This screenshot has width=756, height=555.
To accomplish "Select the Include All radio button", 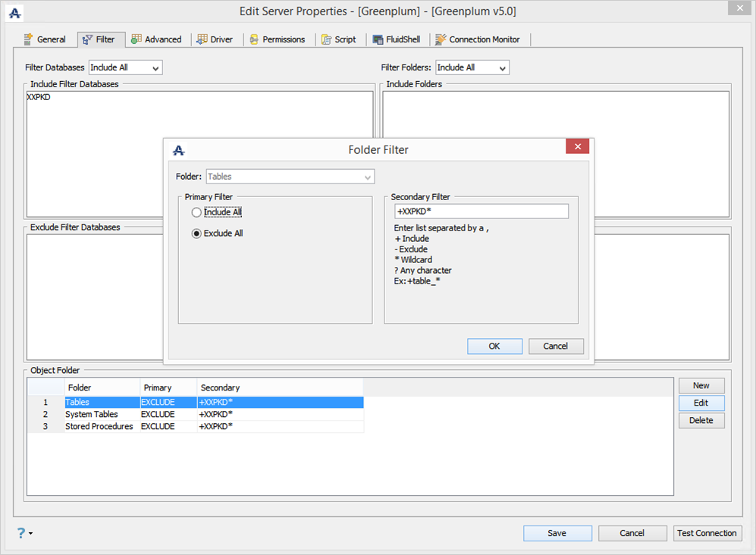I will point(196,212).
